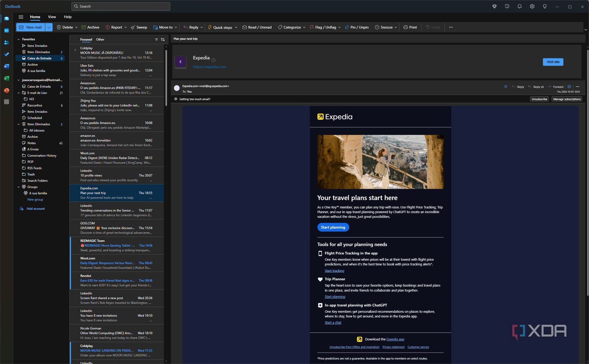Click the Start planning button in the email
The width and height of the screenshot is (589, 364).
(333, 227)
